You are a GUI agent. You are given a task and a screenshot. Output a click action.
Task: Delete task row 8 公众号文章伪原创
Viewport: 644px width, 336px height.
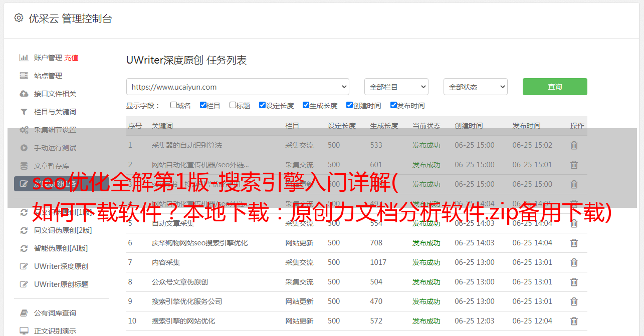pyautogui.click(x=574, y=282)
